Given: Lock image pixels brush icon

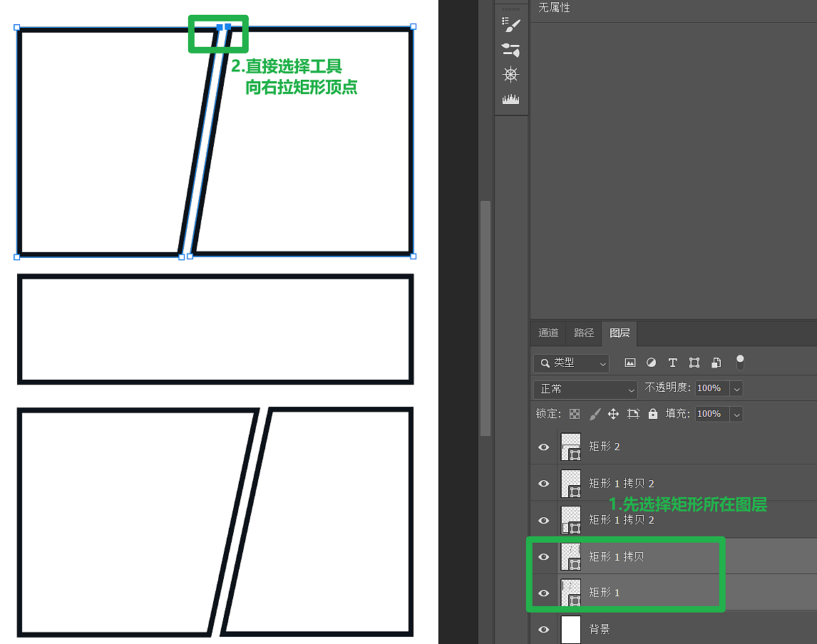Looking at the screenshot, I should [595, 414].
